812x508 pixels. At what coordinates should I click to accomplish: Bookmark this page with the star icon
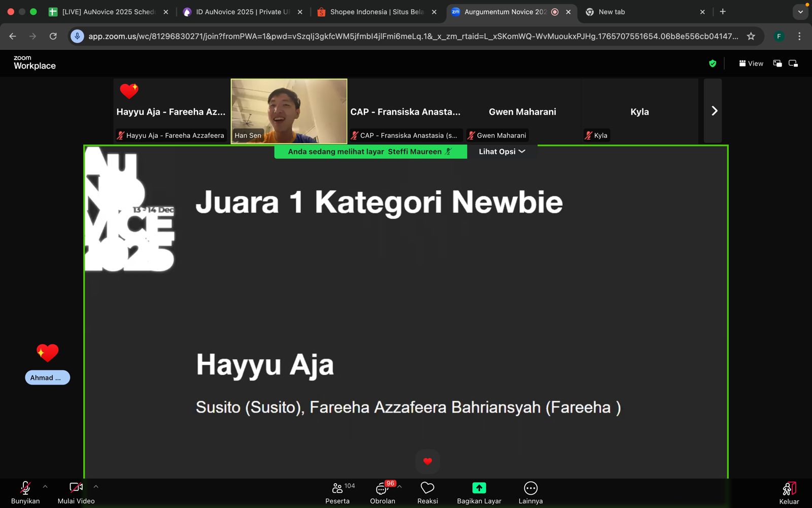click(x=751, y=36)
